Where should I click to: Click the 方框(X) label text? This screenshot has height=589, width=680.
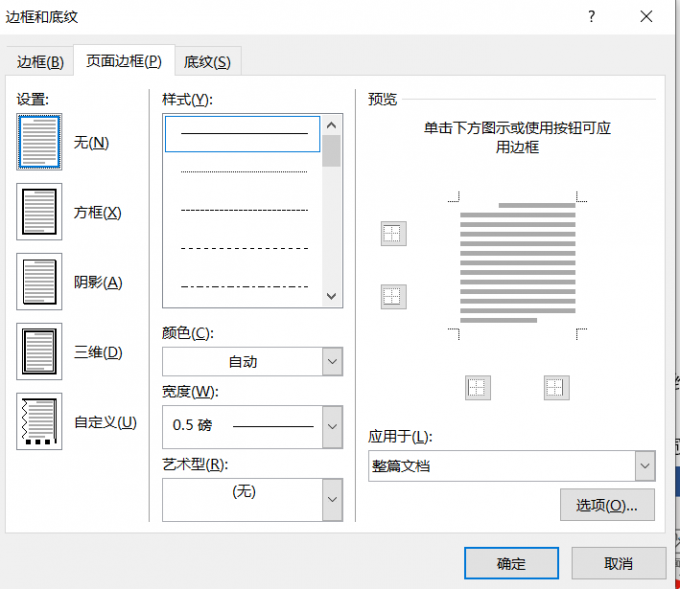tap(98, 212)
